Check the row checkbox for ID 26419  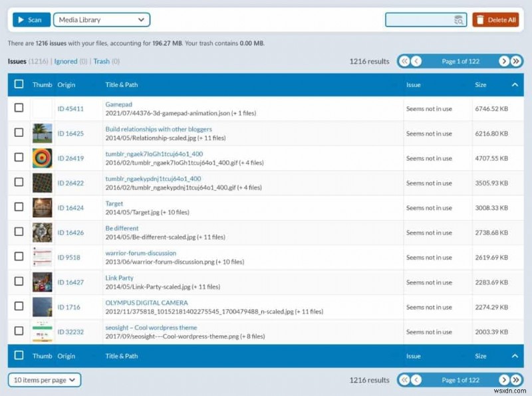pos(18,158)
